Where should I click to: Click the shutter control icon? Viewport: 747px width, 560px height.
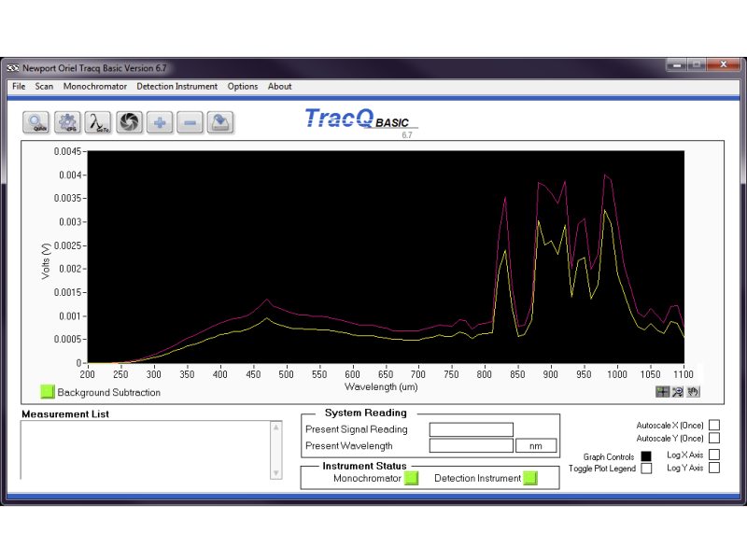(129, 122)
